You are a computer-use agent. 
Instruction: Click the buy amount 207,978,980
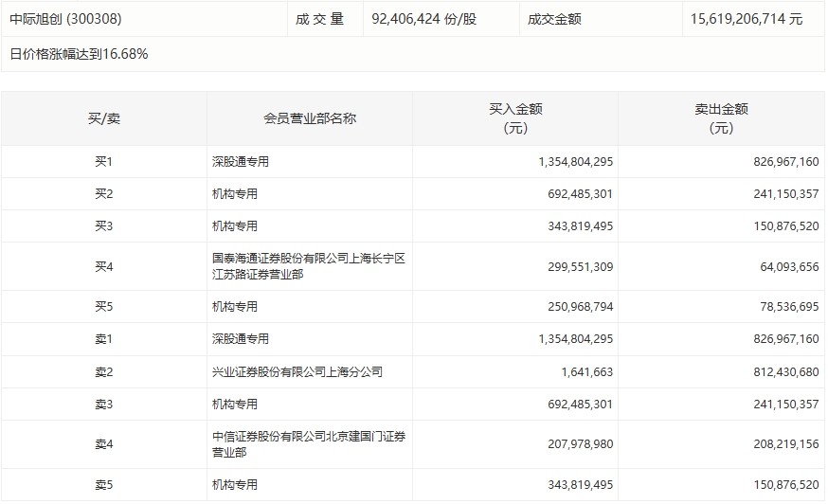[581, 443]
